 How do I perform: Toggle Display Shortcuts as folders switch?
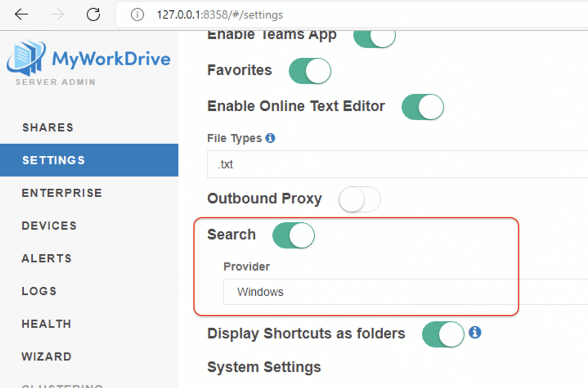point(443,334)
